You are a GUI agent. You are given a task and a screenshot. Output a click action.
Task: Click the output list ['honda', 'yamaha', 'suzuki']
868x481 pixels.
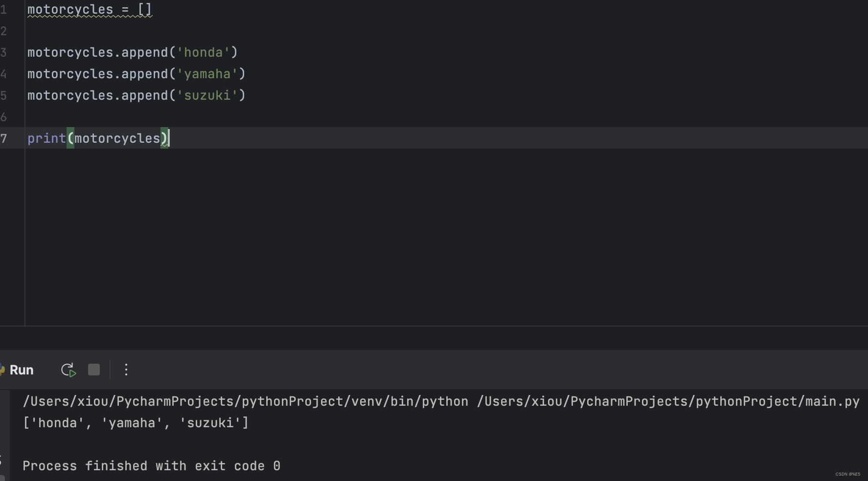pos(136,423)
